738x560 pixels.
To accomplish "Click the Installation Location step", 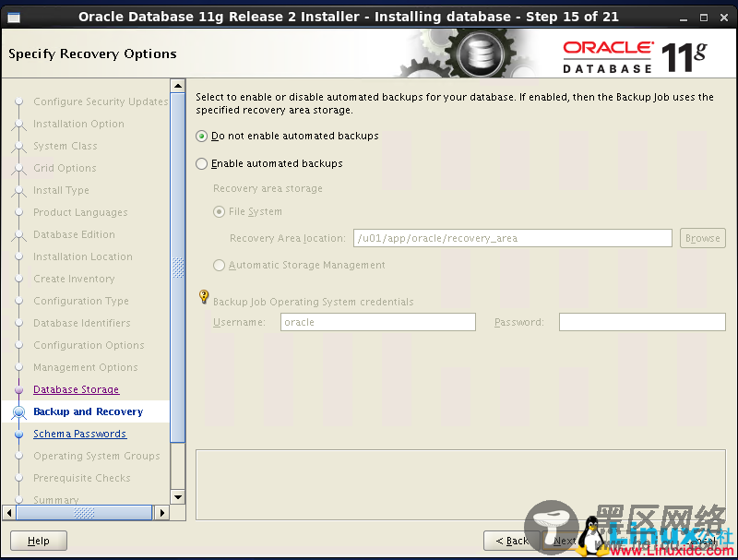I will click(x=83, y=256).
